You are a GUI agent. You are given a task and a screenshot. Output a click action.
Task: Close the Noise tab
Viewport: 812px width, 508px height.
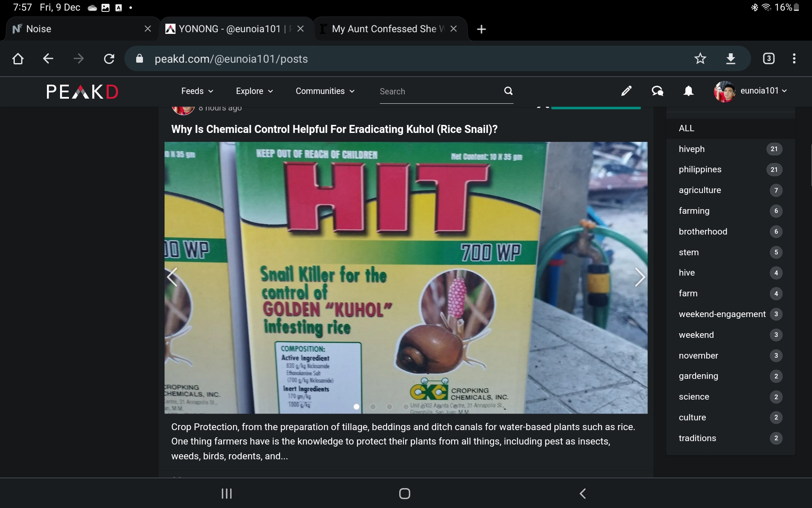(148, 29)
